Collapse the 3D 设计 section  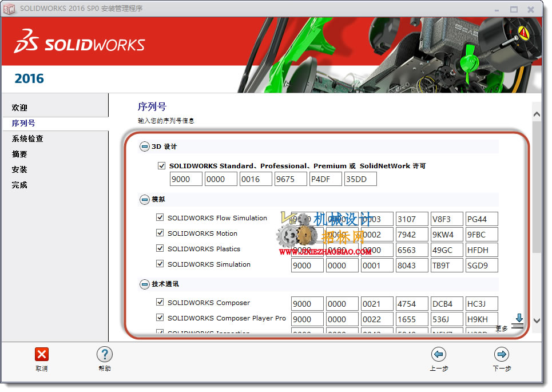[144, 146]
